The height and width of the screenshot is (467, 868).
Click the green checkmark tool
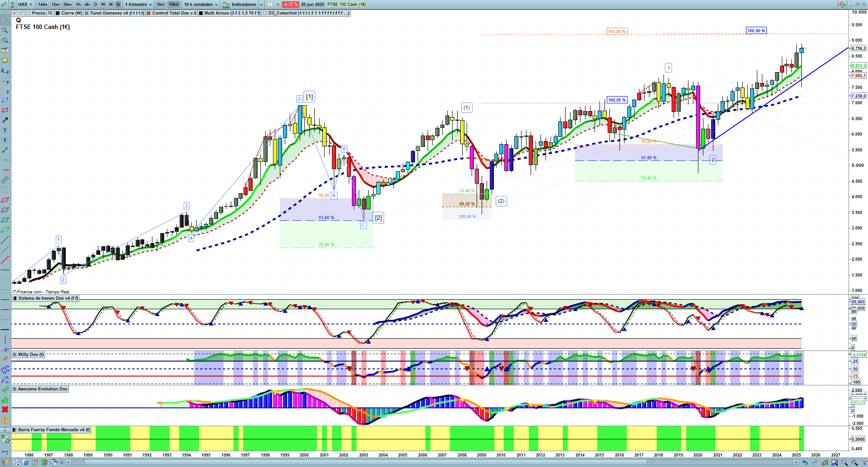pyautogui.click(x=5, y=389)
